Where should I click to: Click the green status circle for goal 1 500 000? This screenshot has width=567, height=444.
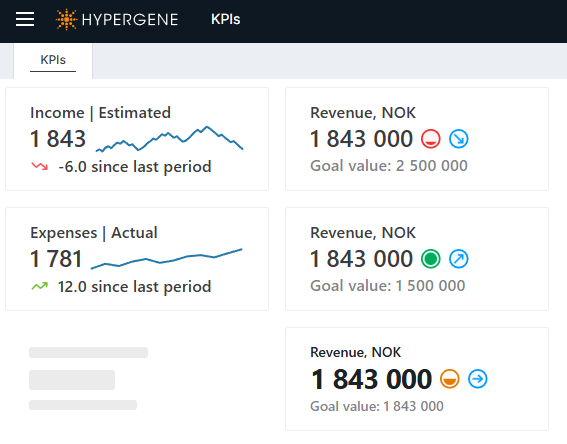(x=431, y=259)
